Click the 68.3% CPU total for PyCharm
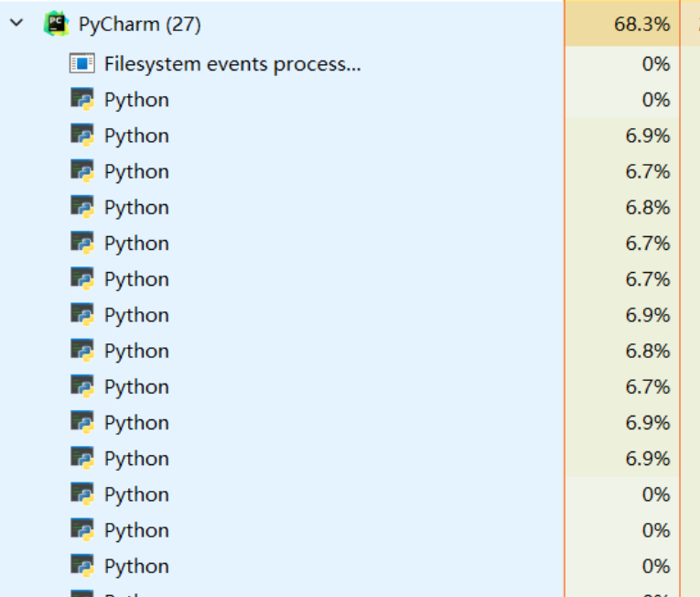This screenshot has height=597, width=700. 641,25
